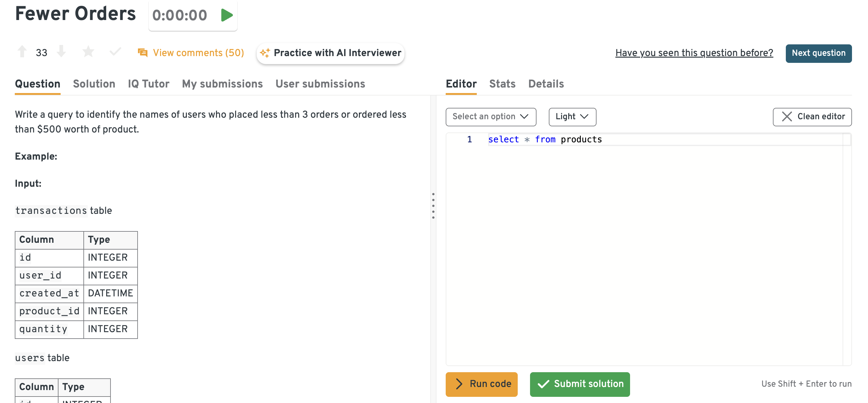868x403 pixels.
Task: Open the Select an option dropdown
Action: click(x=490, y=117)
